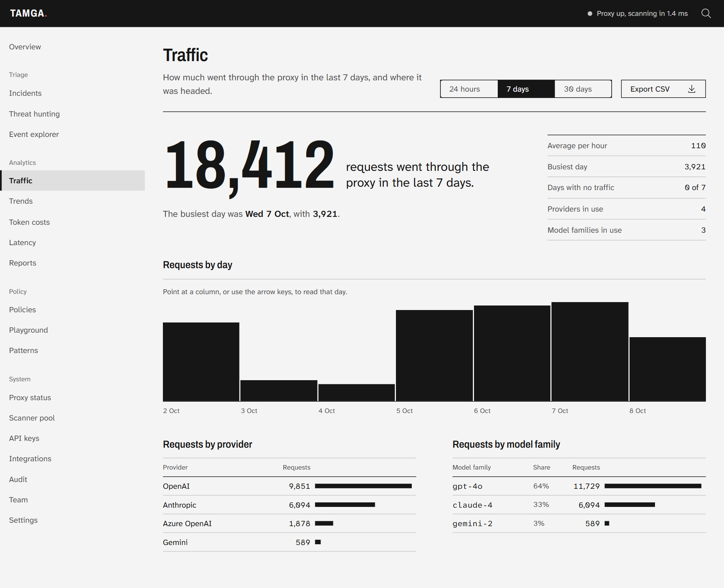
Task: Open the Playground
Action: [72, 330]
